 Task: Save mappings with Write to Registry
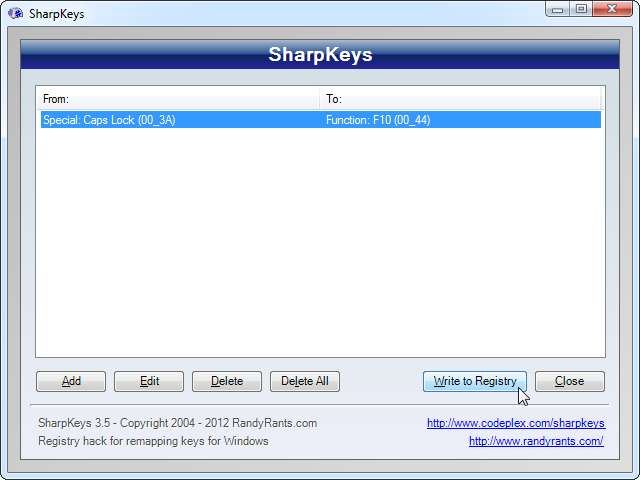[x=475, y=381]
